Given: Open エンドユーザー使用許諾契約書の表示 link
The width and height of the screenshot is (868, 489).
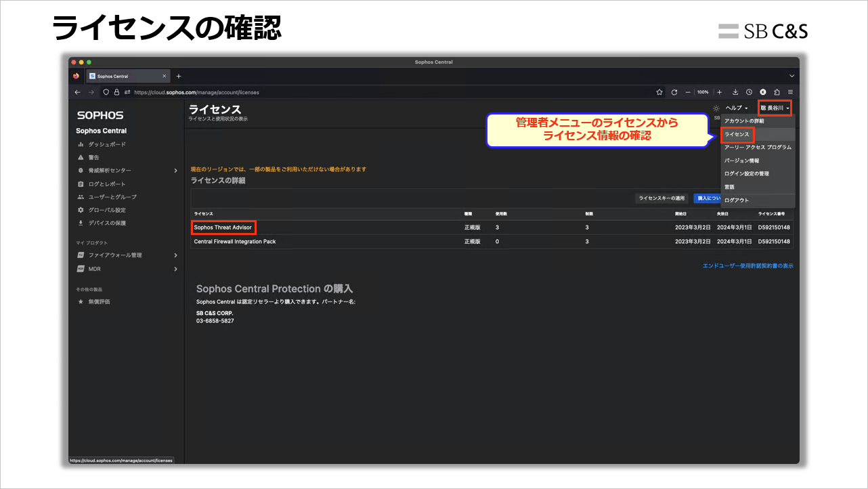Looking at the screenshot, I should (748, 266).
